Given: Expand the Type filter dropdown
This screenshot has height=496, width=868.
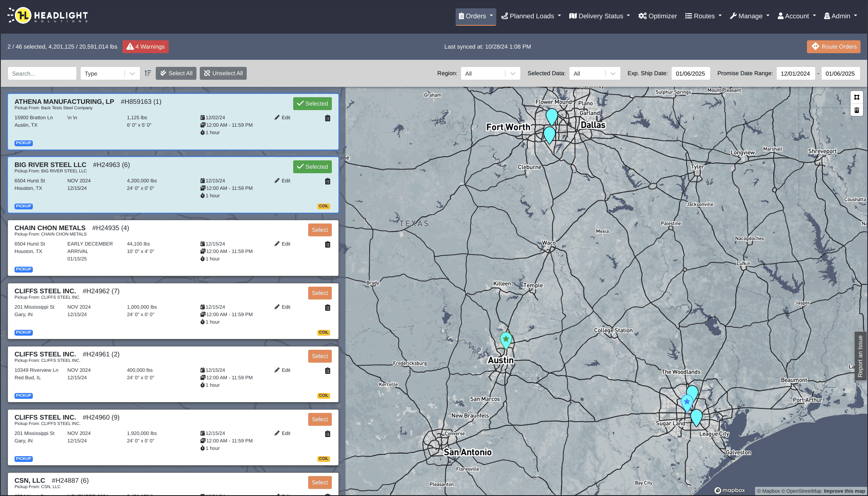Looking at the screenshot, I should coord(110,74).
